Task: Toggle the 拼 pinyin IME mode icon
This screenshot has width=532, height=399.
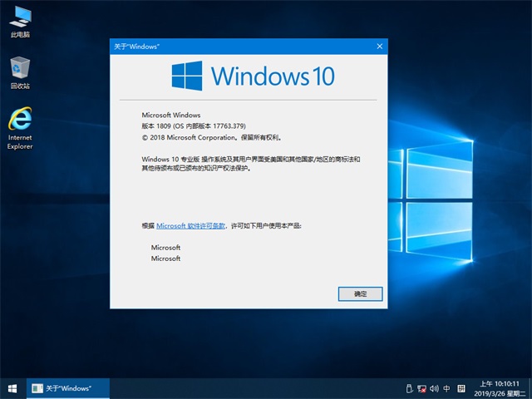Action: (x=461, y=388)
